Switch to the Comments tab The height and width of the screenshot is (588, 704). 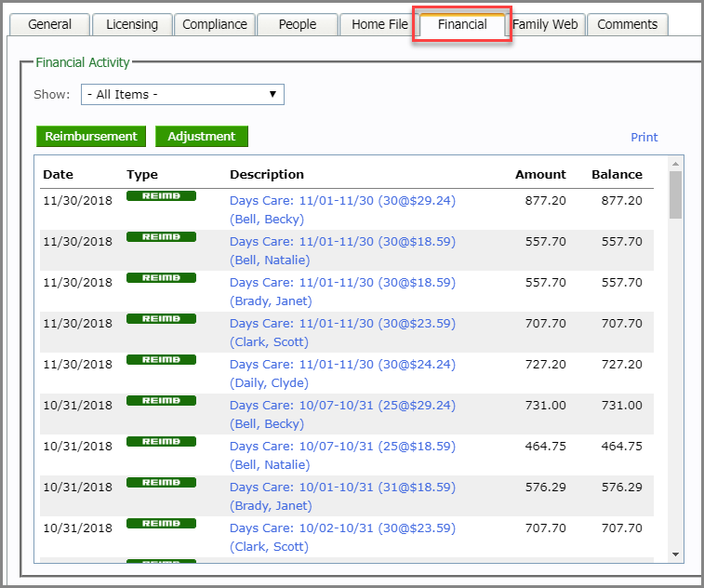(x=627, y=24)
